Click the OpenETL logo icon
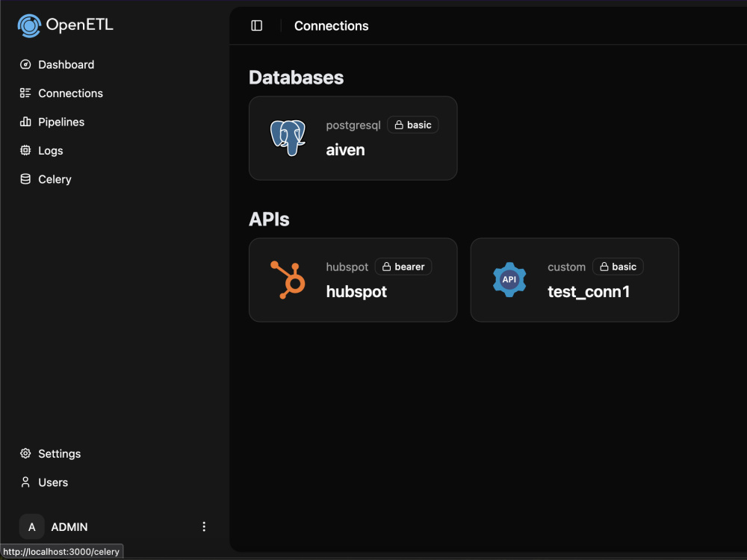 click(x=29, y=25)
